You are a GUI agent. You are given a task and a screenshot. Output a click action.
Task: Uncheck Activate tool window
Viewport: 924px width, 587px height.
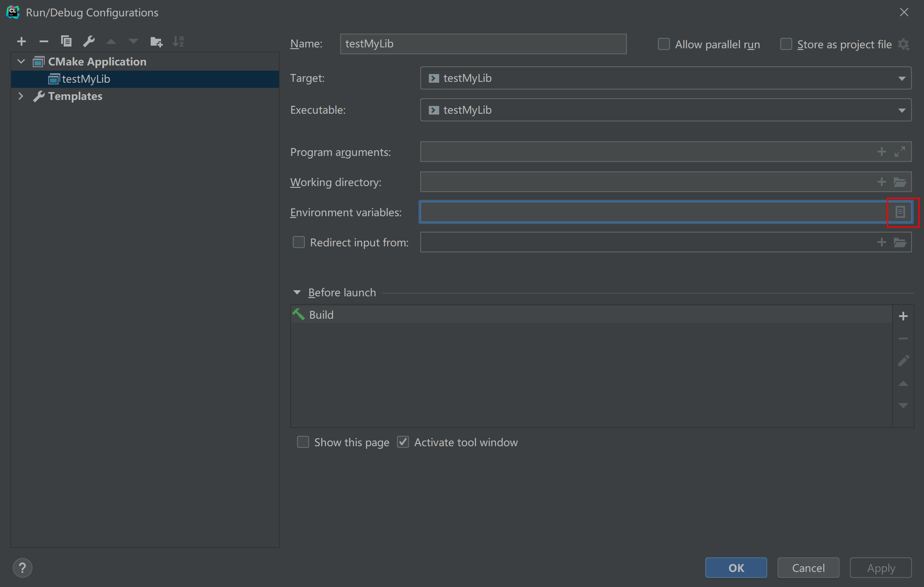coord(403,442)
